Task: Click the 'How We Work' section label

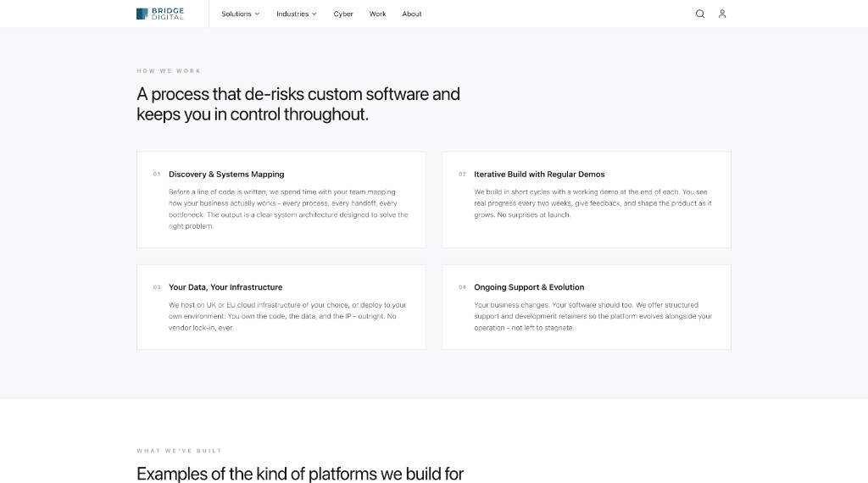Action: click(169, 71)
